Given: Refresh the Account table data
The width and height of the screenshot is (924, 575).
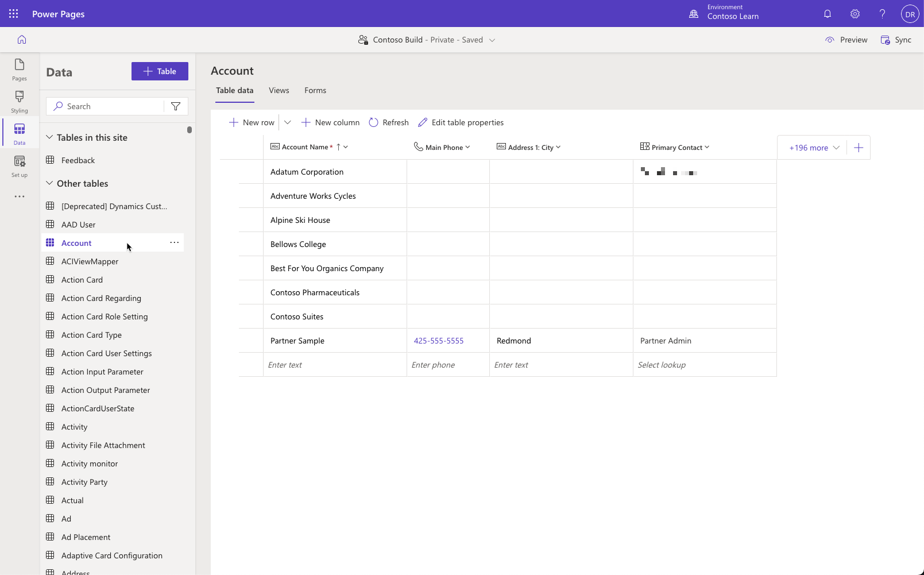Looking at the screenshot, I should click(389, 122).
